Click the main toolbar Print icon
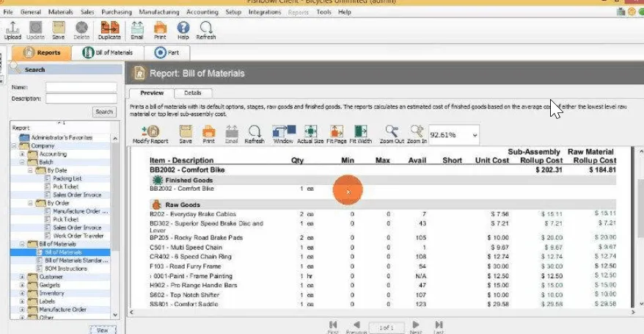The image size is (644, 334). (160, 30)
